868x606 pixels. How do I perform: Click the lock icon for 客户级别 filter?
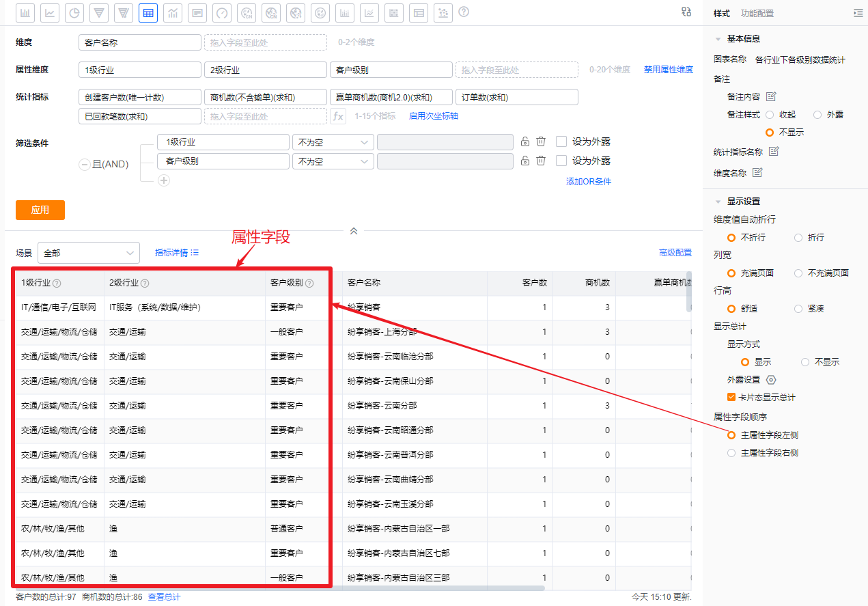(525, 161)
